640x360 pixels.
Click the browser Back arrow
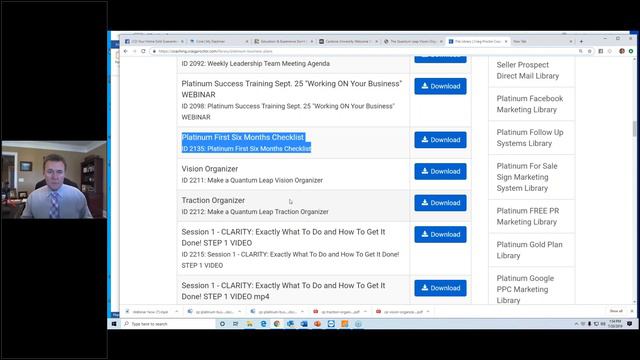[x=126, y=51]
